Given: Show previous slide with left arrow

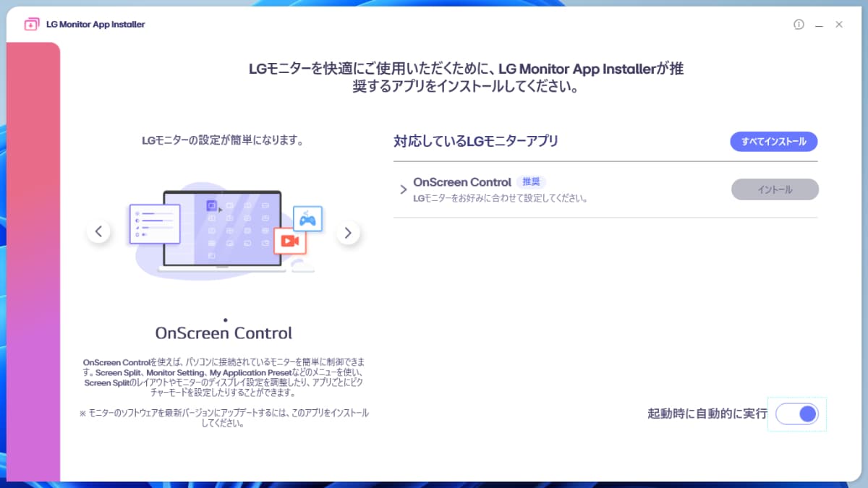Looking at the screenshot, I should tap(98, 232).
